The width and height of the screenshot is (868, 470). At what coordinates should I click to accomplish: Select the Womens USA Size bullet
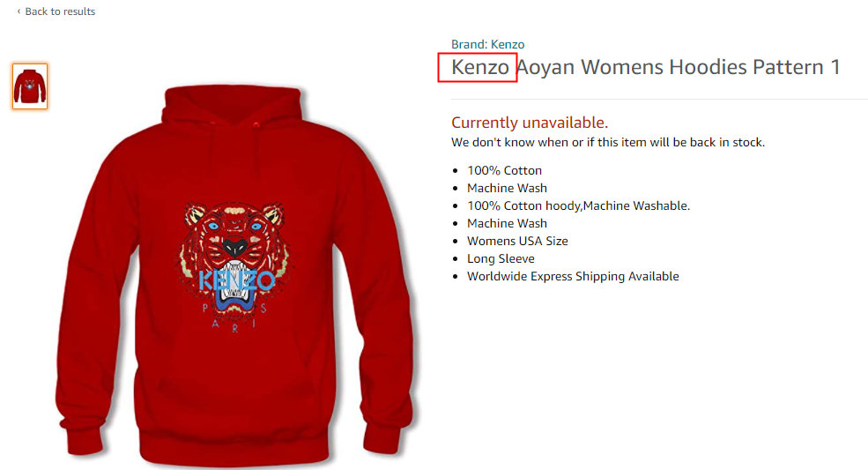(517, 241)
